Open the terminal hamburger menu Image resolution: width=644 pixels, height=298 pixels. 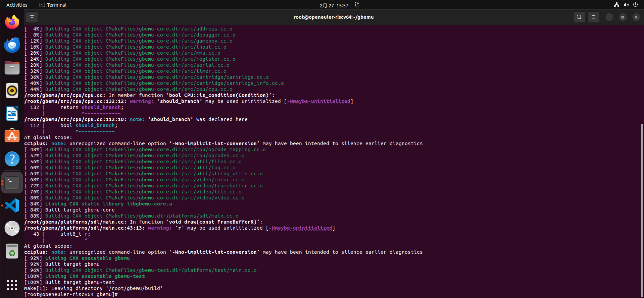click(593, 17)
